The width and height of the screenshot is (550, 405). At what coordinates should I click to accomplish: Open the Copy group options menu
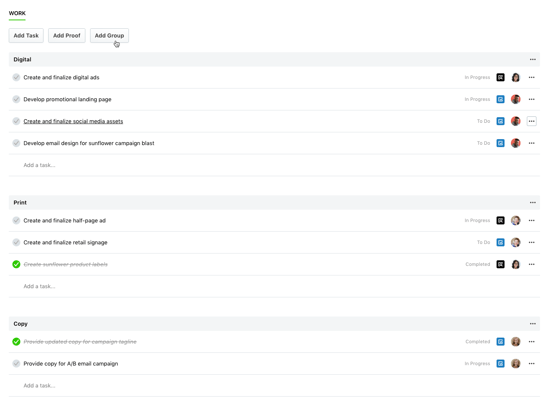(532, 324)
